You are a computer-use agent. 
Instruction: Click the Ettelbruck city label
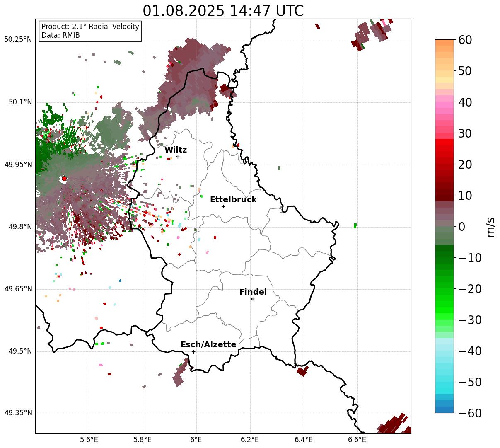[x=233, y=200]
